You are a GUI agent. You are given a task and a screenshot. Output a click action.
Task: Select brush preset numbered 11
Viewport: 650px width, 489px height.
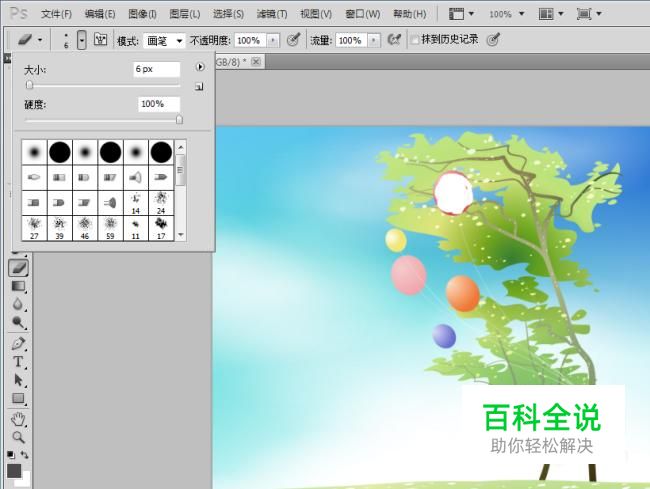[x=136, y=228]
